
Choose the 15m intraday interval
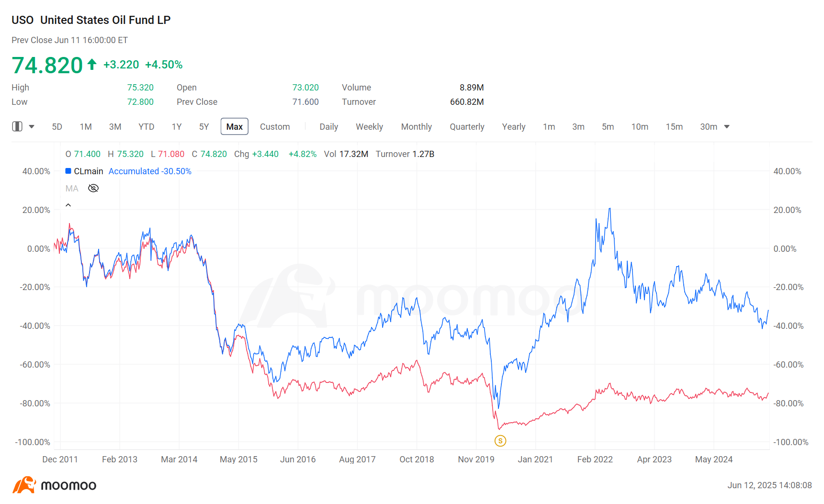point(674,127)
